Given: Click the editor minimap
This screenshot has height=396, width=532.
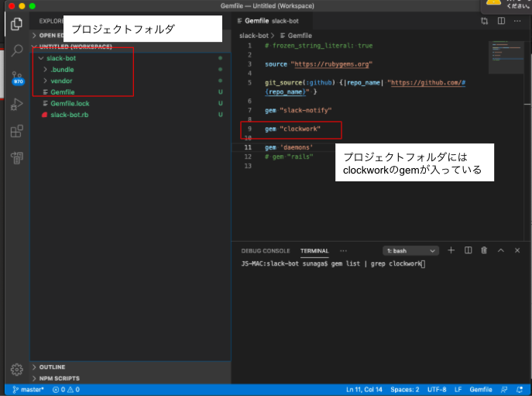Looking at the screenshot, I should [506, 57].
